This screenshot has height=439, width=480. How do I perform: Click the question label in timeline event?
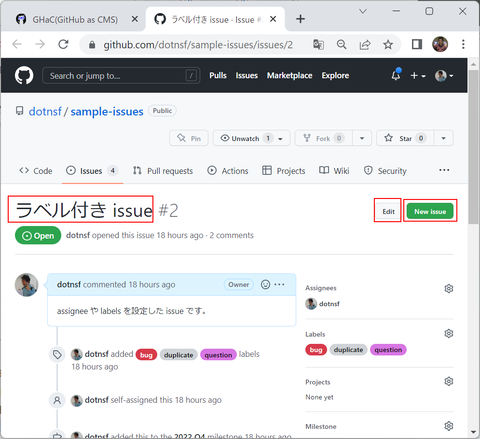(x=218, y=355)
